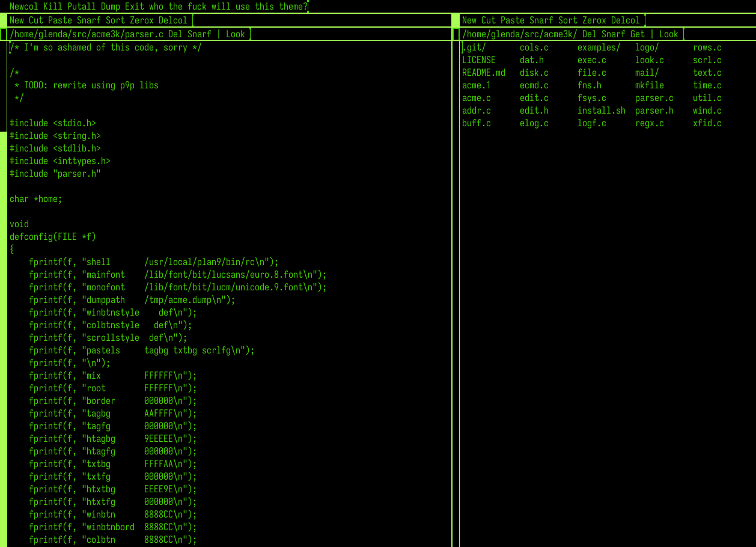756x547 pixels.
Task: Click Del in the parser.c window tag
Action: 175,34
